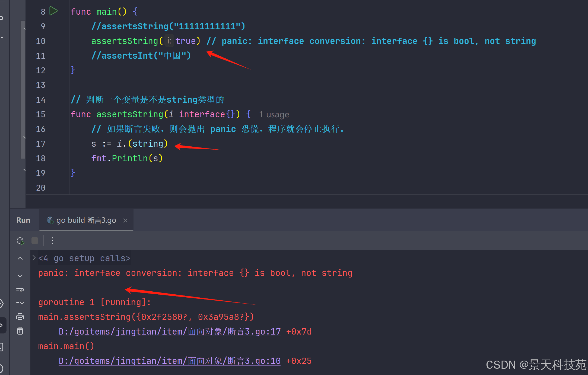Print the console output
588x375 pixels.
20,317
